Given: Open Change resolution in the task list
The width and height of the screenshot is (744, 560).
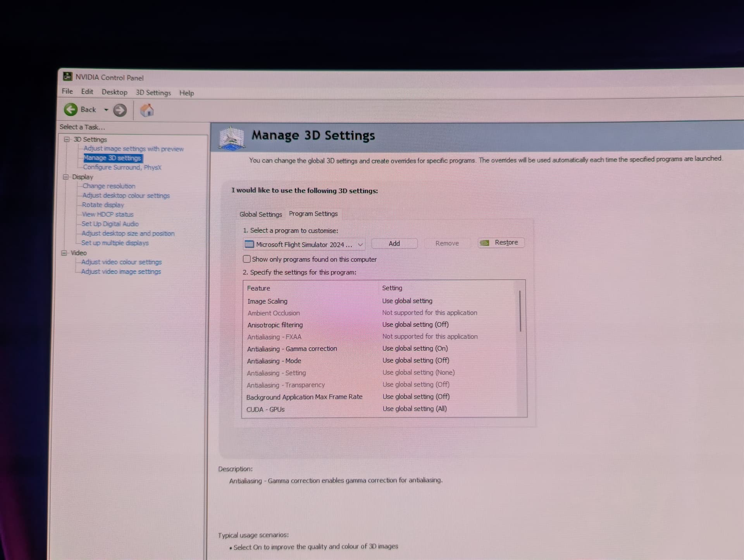Looking at the screenshot, I should pos(108,186).
